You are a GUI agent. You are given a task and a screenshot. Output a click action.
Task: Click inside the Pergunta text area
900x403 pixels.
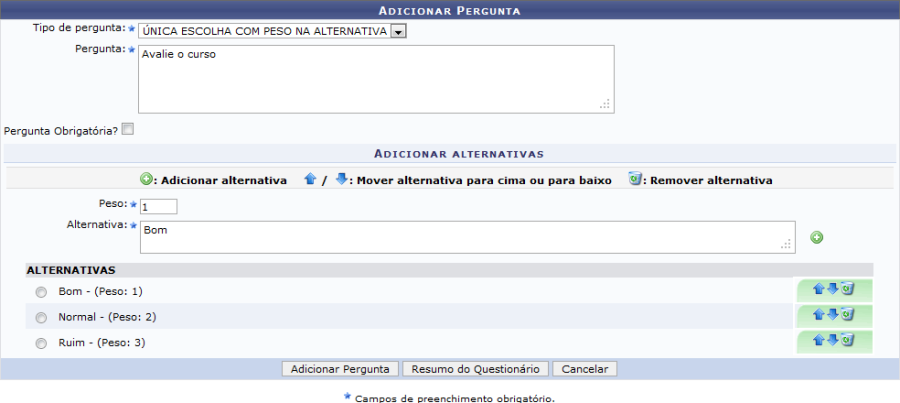coord(375,79)
